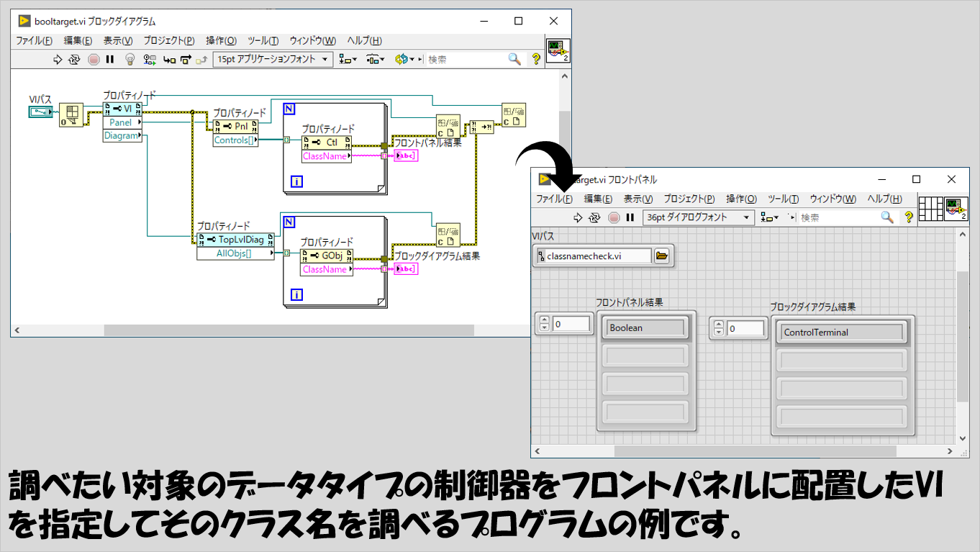Click Run Continuously in block diagram toolbar

[75, 60]
